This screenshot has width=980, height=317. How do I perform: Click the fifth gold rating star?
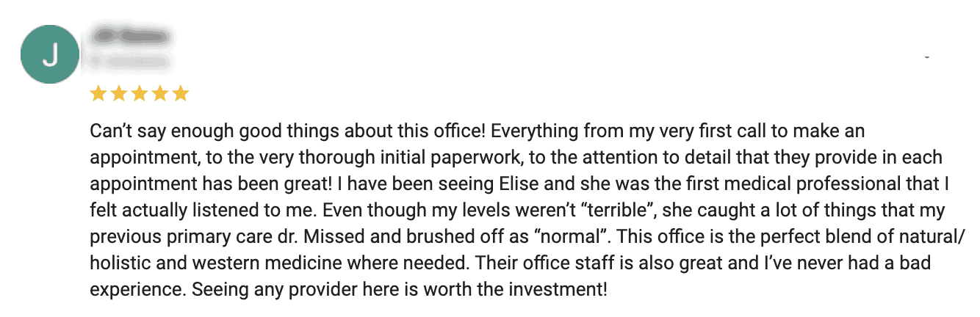[181, 94]
